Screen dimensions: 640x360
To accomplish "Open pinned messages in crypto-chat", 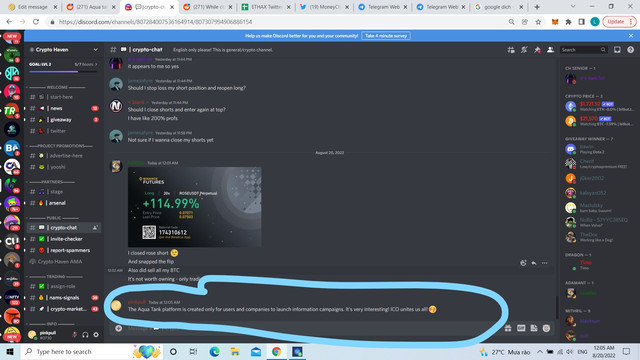I will [x=537, y=50].
